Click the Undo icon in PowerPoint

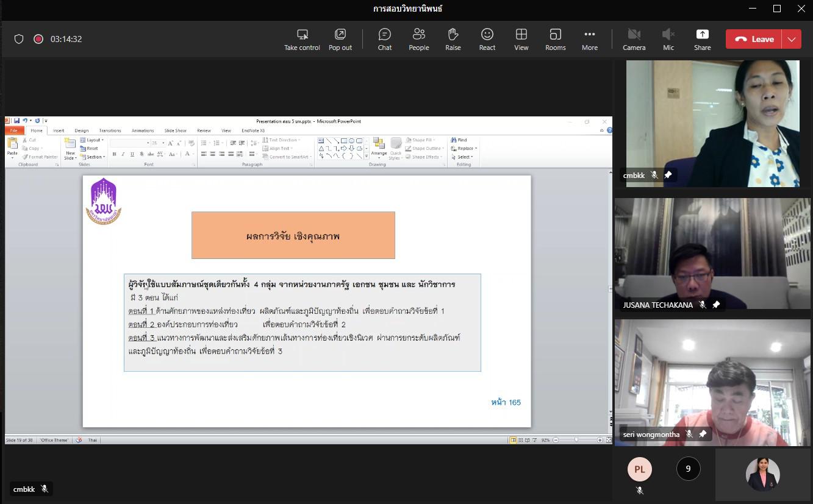pos(24,121)
